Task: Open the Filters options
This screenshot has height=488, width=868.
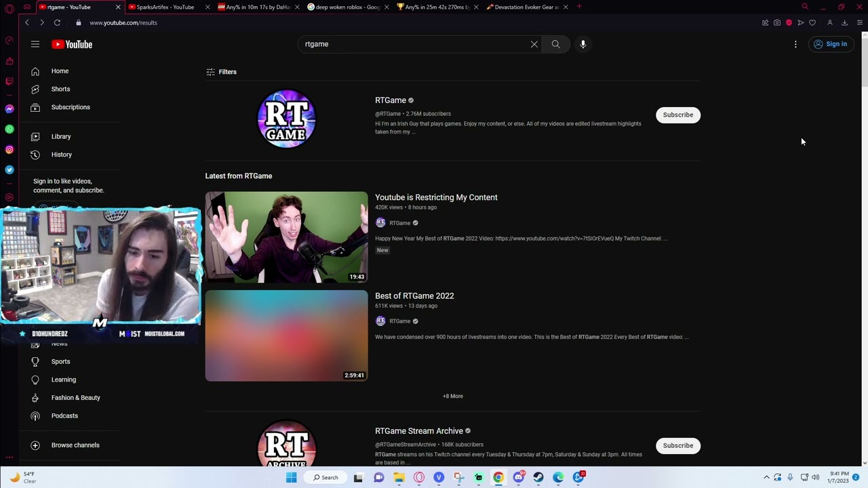Action: 221,72
